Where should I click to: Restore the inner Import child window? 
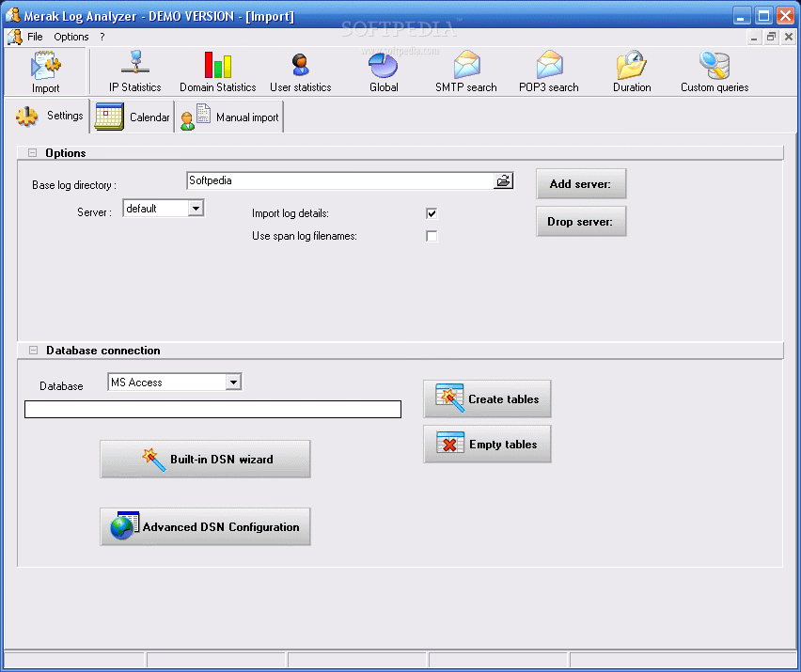click(771, 37)
